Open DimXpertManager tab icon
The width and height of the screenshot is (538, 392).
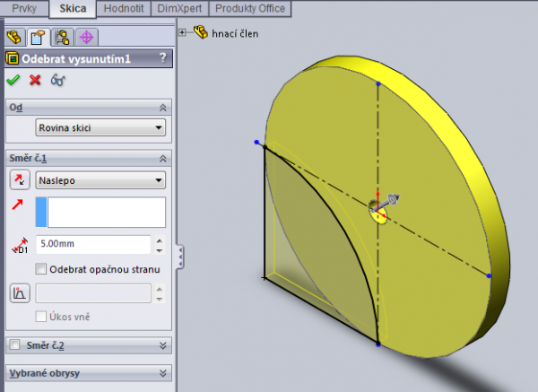86,37
